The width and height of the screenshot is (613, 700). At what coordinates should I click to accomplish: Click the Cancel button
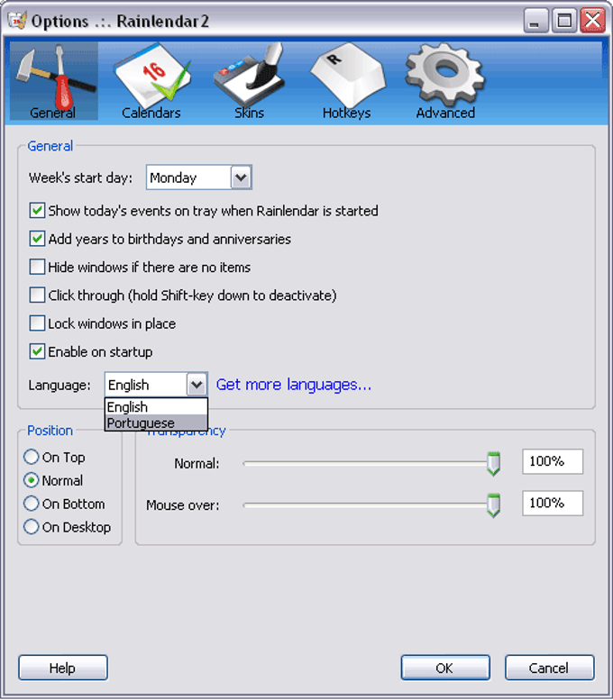(550, 668)
